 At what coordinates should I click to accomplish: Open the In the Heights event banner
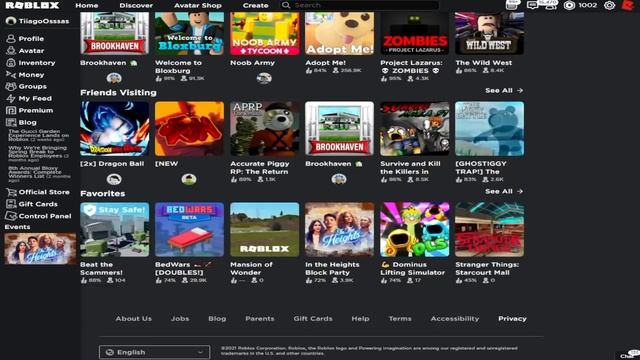click(40, 249)
